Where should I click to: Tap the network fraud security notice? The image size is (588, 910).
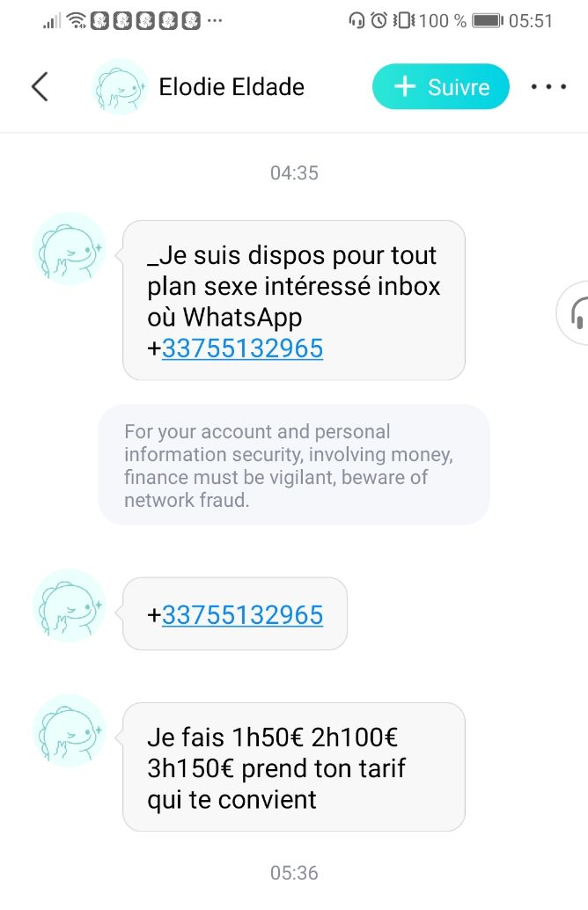click(x=294, y=465)
